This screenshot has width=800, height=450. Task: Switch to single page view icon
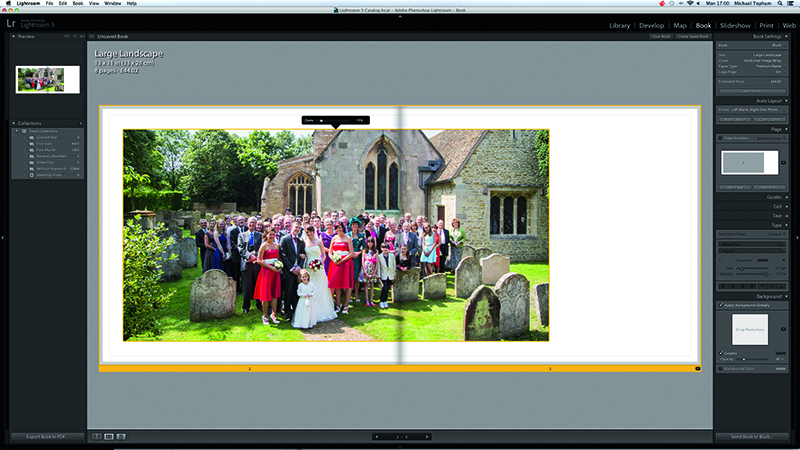121,437
